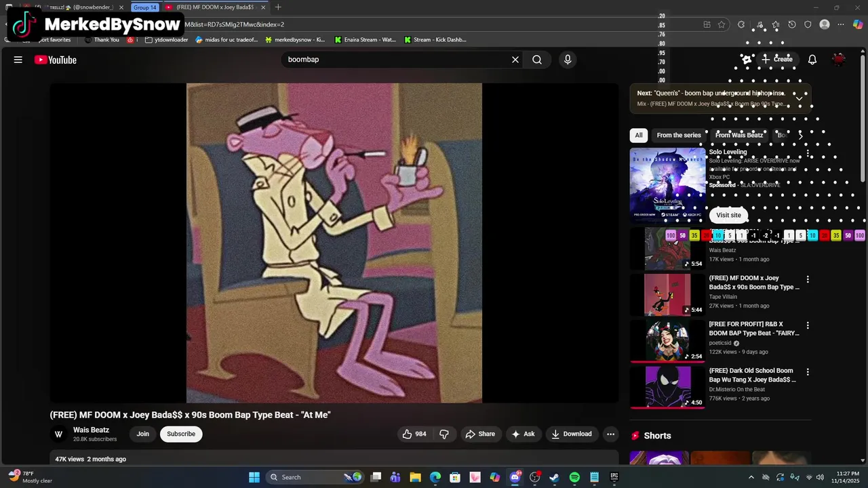This screenshot has height=488, width=868.
Task: Open the browser Settings and more menu
Action: [841, 24]
